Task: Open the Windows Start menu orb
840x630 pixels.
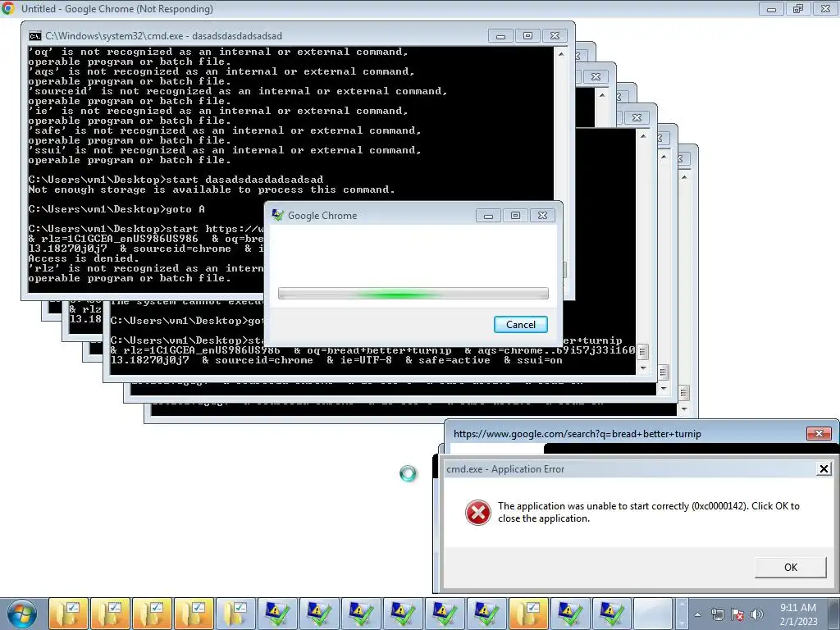Action: 22,614
